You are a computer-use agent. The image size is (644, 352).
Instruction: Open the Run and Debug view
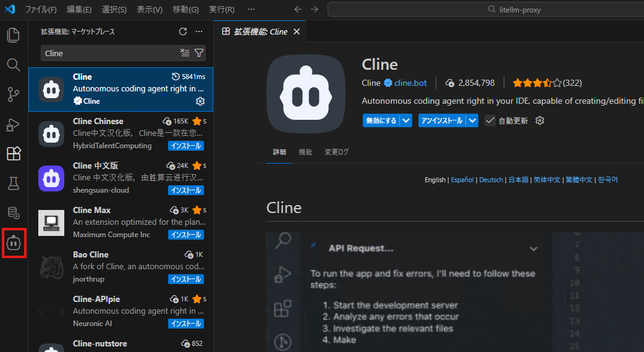[x=14, y=124]
